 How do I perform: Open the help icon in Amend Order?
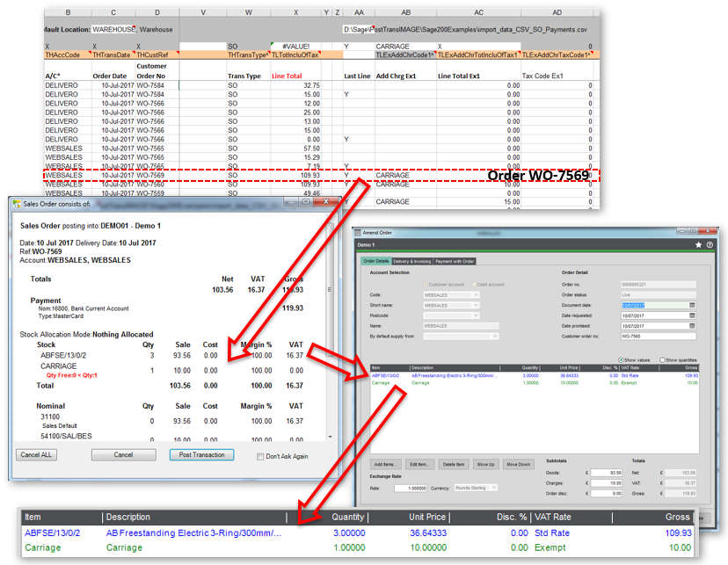click(710, 244)
